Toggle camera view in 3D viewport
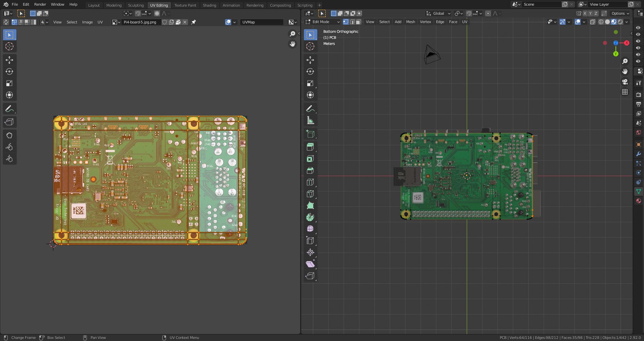The height and width of the screenshot is (341, 644). click(625, 82)
